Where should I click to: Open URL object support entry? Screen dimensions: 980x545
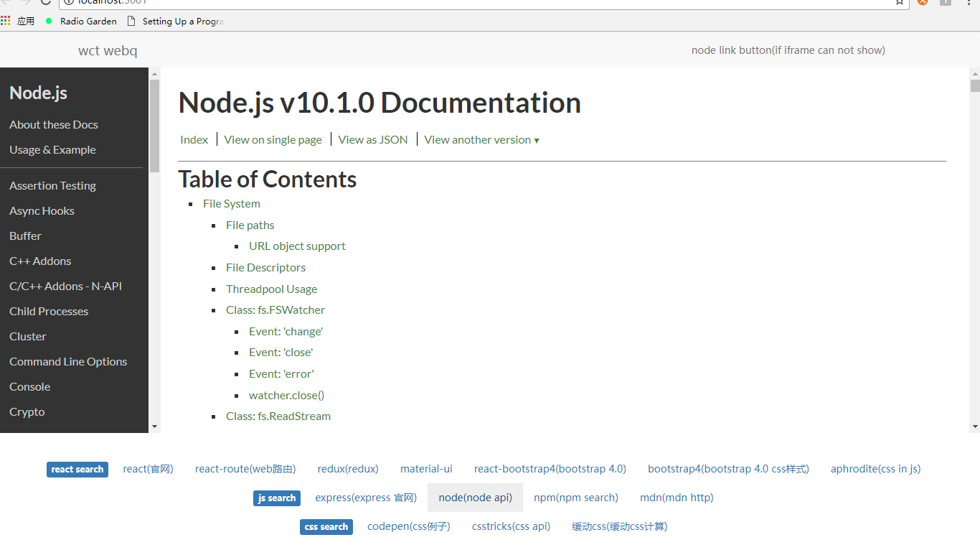click(297, 246)
